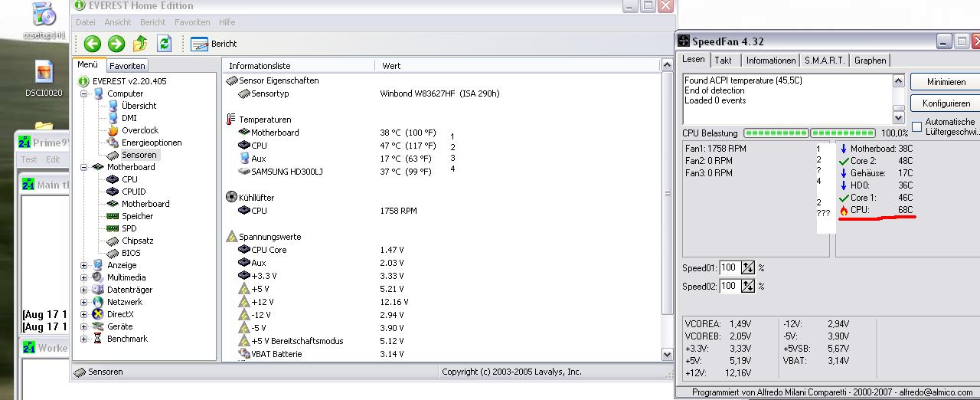Click the green Back arrow in EVEREST toolbar
Screen dimensions: 980x400
pyautogui.click(x=93, y=44)
